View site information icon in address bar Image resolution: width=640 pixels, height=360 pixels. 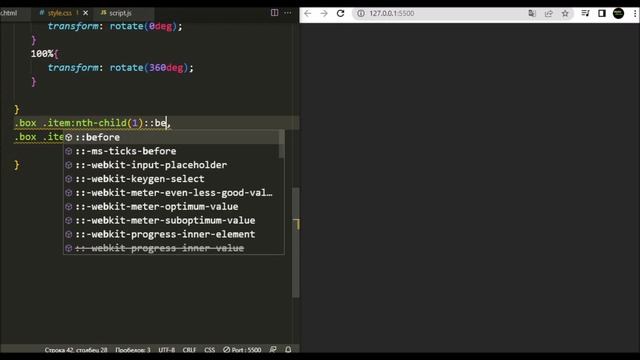click(x=361, y=13)
